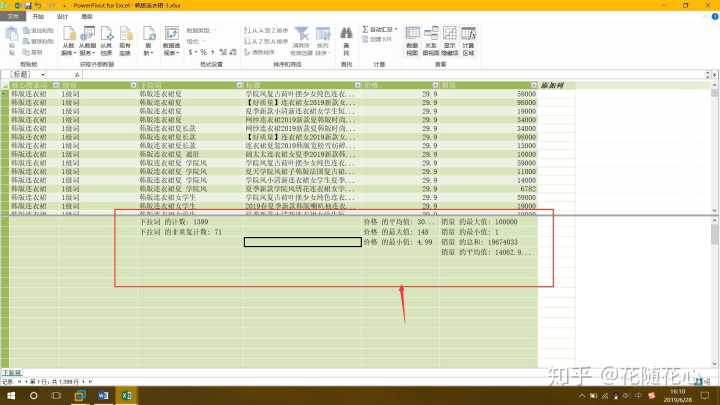Image resolution: width=720 pixels, height=405 pixels.
Task: Select the 下拉词 sheet tab at bottom
Action: click(x=11, y=371)
